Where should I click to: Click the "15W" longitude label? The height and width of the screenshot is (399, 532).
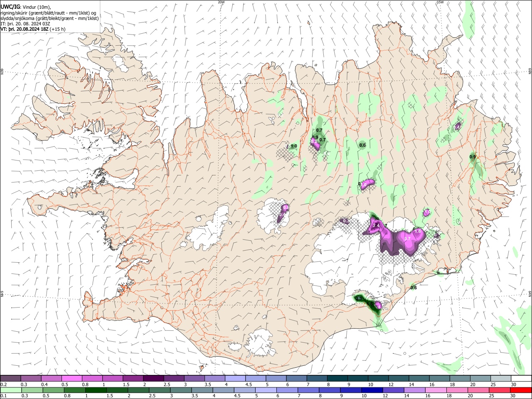pos(440,2)
